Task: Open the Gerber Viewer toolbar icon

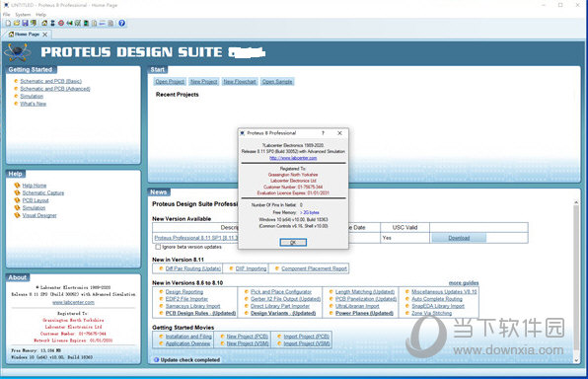Action: pyautogui.click(x=78, y=24)
